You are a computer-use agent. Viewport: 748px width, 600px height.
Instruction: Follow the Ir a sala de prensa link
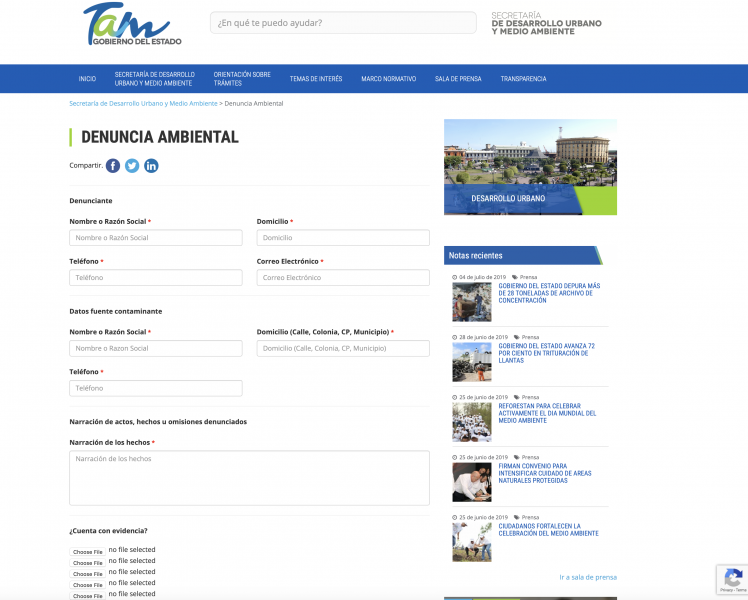click(x=588, y=577)
